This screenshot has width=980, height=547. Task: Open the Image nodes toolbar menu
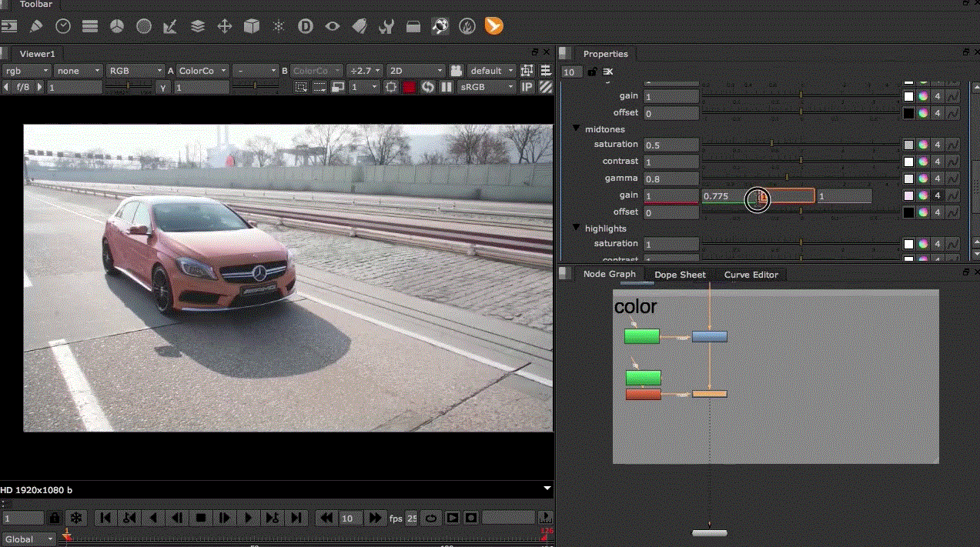[8, 26]
